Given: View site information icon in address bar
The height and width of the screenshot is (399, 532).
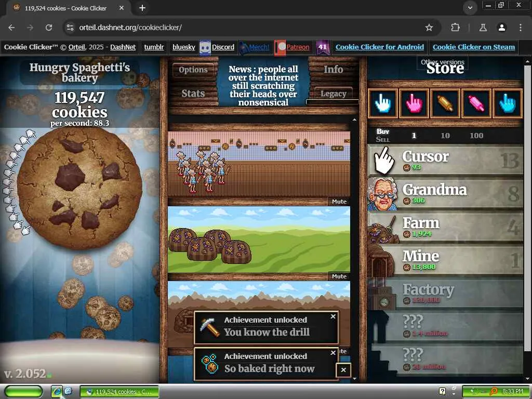Looking at the screenshot, I should click(70, 28).
